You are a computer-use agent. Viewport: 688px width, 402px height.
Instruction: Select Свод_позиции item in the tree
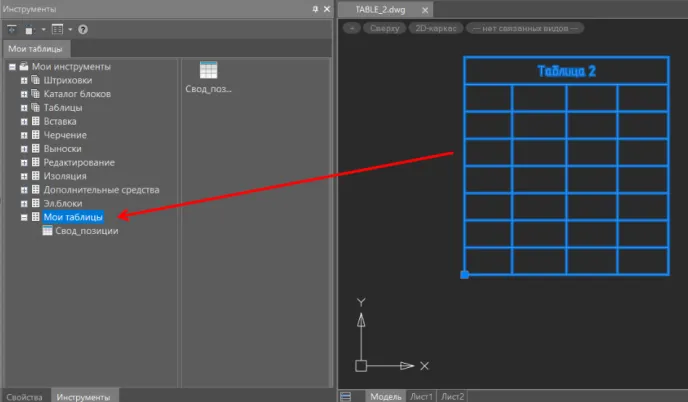point(86,231)
